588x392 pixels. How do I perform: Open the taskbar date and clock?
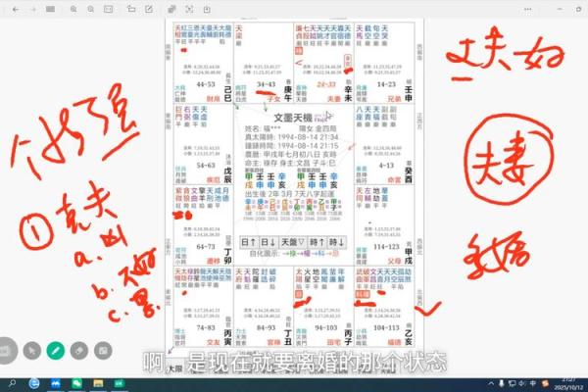coord(570,383)
